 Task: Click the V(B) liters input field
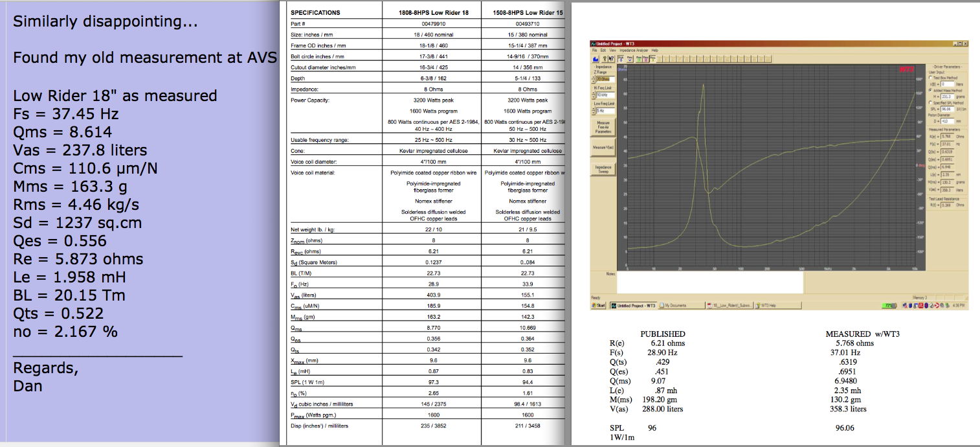click(x=947, y=84)
